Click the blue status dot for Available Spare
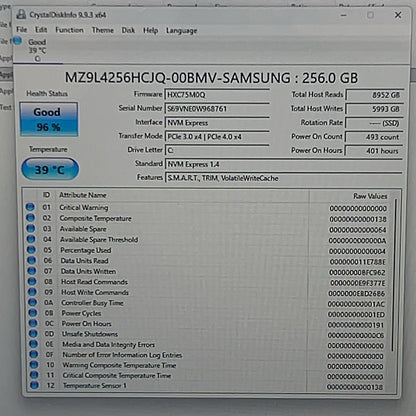This screenshot has height=416, width=416. (31, 228)
